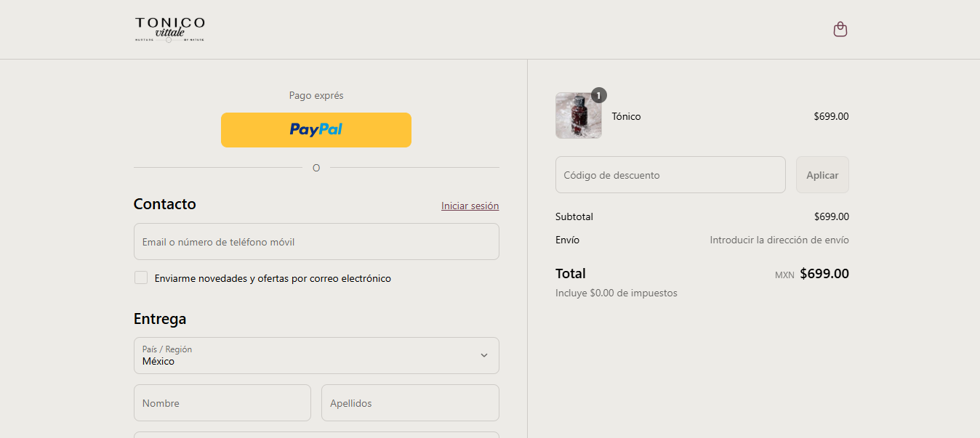Focus the Código de descuento field
The height and width of the screenshot is (438, 980).
pyautogui.click(x=670, y=175)
